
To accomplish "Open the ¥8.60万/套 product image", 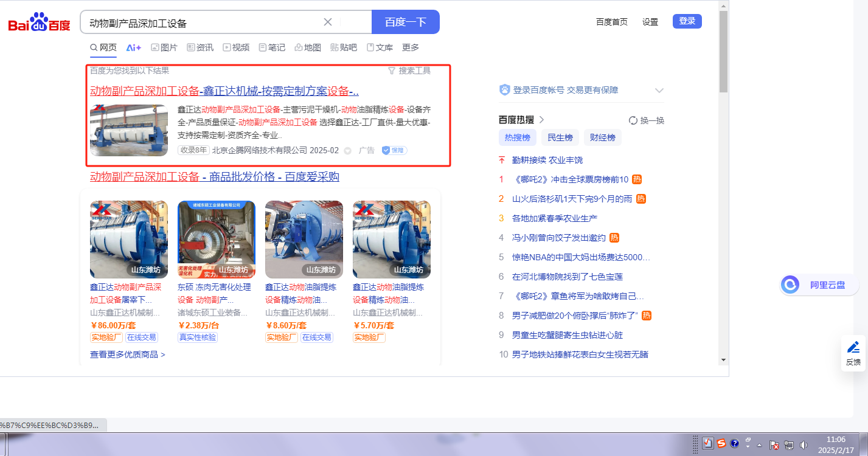I will (304, 240).
